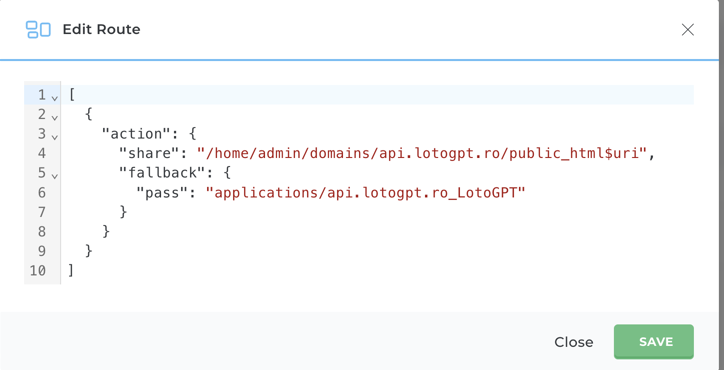724x370 pixels.
Task: Close the Edit Route dialog with X
Action: coord(688,30)
